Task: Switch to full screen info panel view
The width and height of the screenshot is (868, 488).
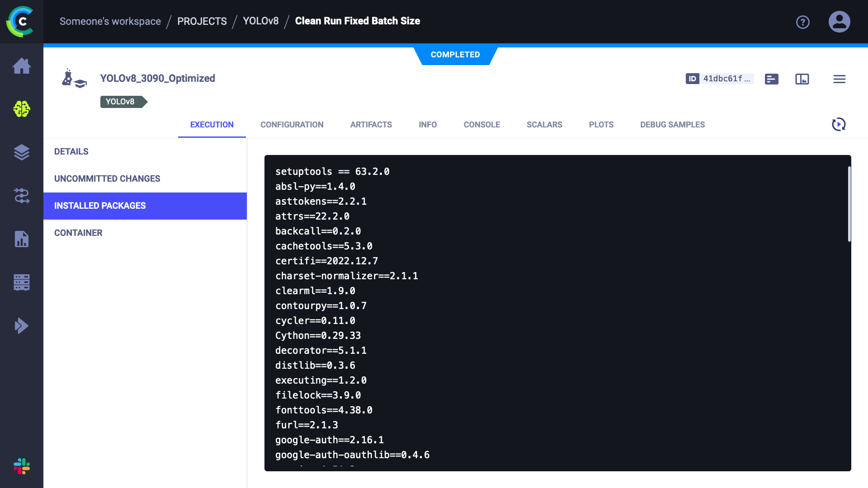Action: pos(802,79)
